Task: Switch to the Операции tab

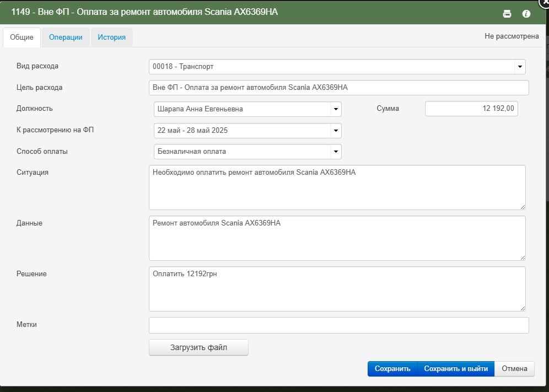Action: point(66,37)
